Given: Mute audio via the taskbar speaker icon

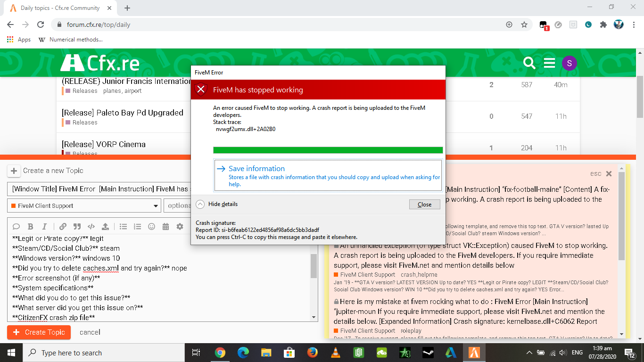Looking at the screenshot, I should (562, 353).
